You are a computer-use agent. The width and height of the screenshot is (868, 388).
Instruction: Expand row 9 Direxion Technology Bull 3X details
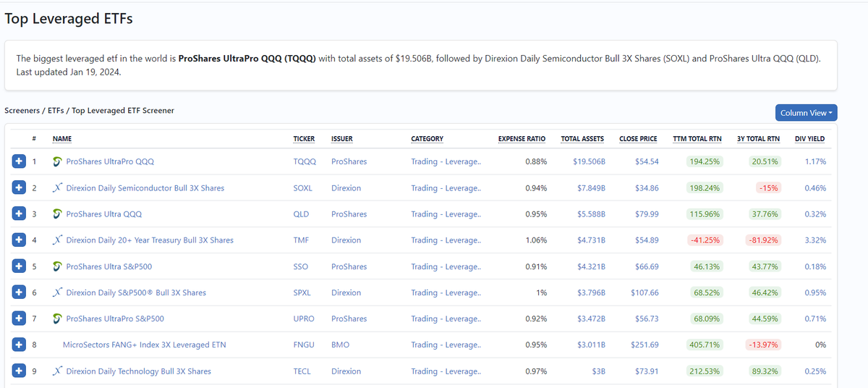coord(19,371)
